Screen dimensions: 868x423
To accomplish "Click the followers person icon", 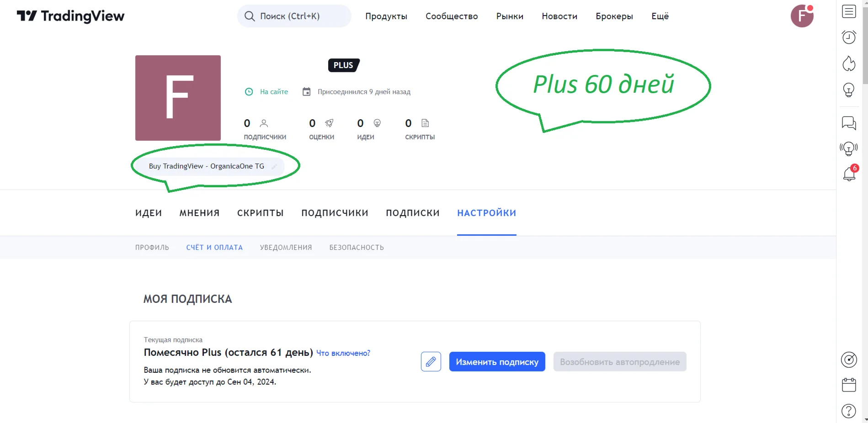I will pyautogui.click(x=264, y=123).
